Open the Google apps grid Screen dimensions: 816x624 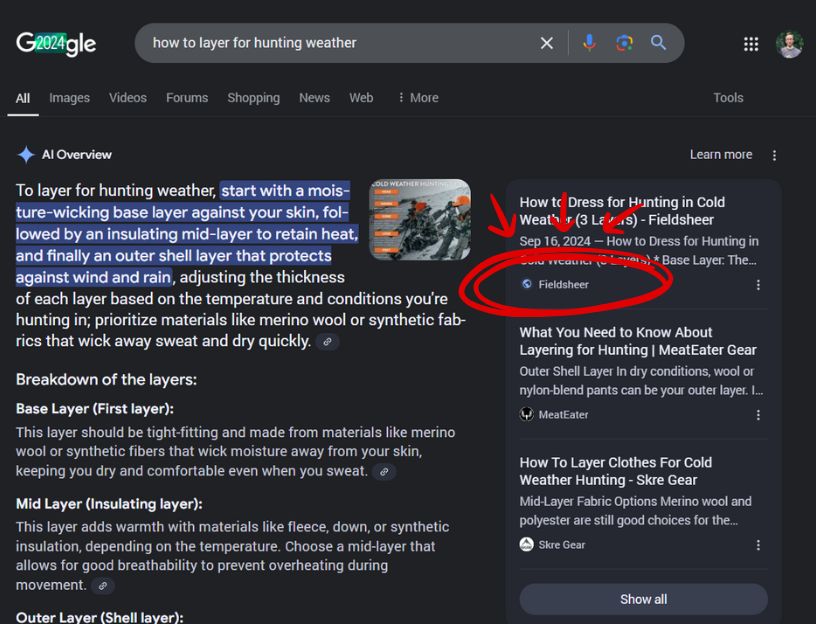[x=751, y=44]
